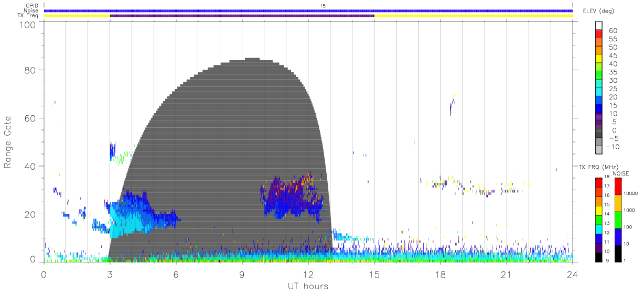Image resolution: width=644 pixels, height=297 pixels.
Task: Click the 45 label on ELEV legend
Action: (x=613, y=56)
